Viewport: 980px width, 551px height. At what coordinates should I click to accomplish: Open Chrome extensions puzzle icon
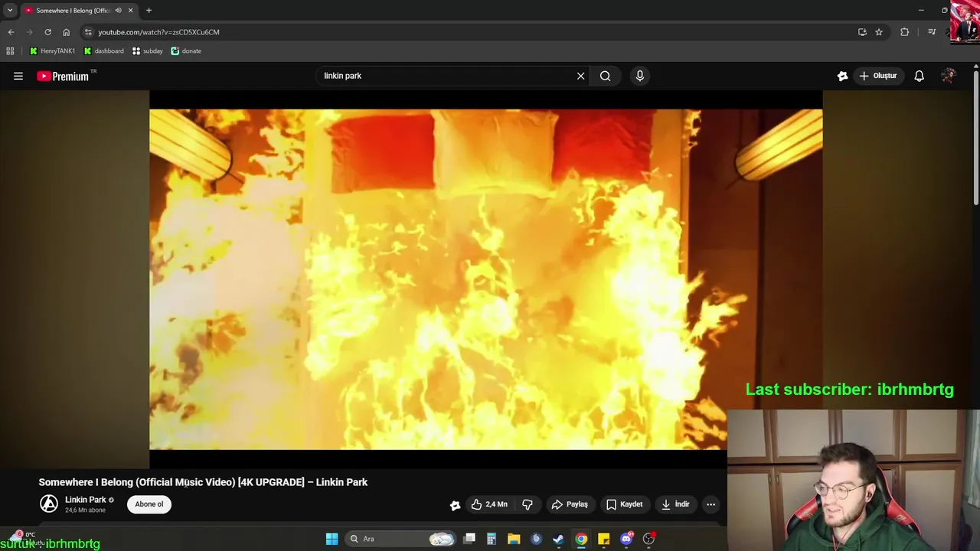click(904, 32)
